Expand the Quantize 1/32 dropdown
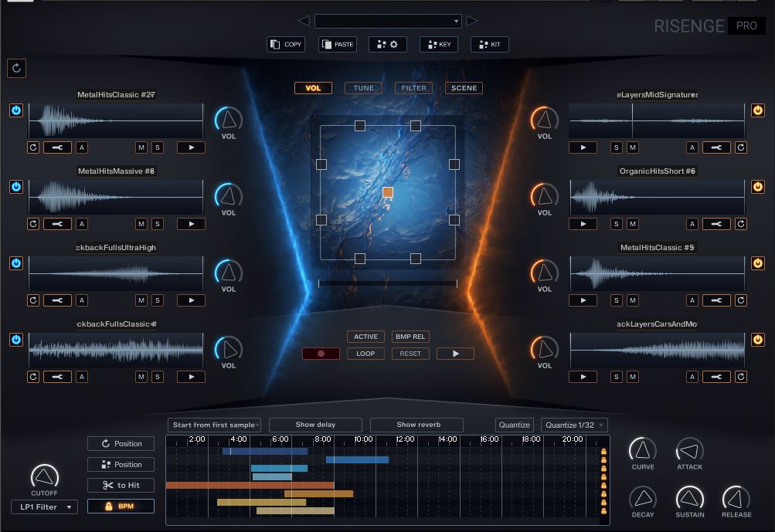 [573, 425]
